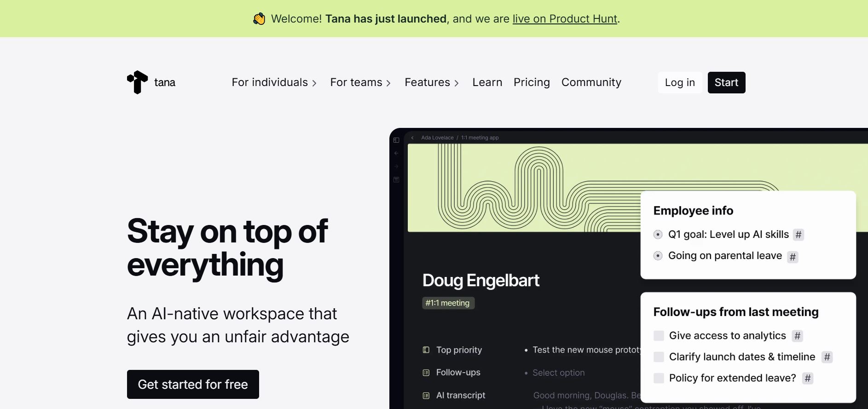The image size is (868, 409).
Task: Click the AI transcript field label
Action: [x=461, y=396]
